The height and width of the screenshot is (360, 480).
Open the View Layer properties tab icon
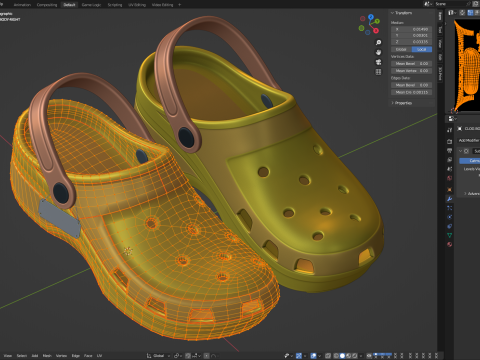pyautogui.click(x=449, y=160)
